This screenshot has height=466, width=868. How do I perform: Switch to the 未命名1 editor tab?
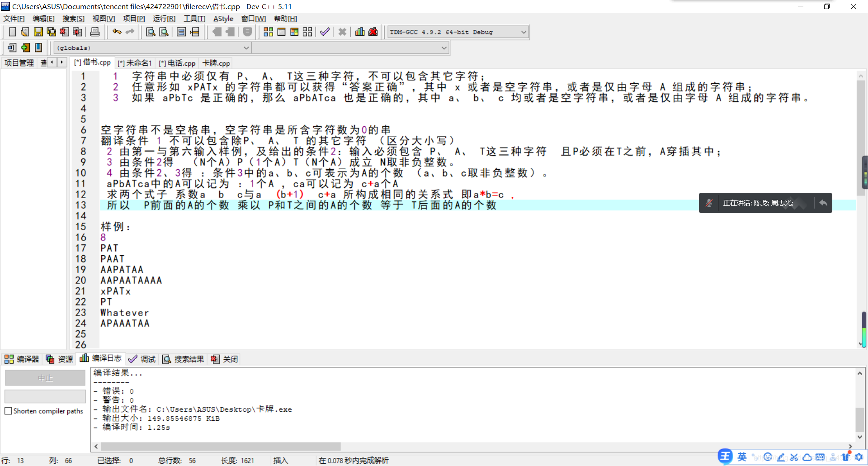135,63
